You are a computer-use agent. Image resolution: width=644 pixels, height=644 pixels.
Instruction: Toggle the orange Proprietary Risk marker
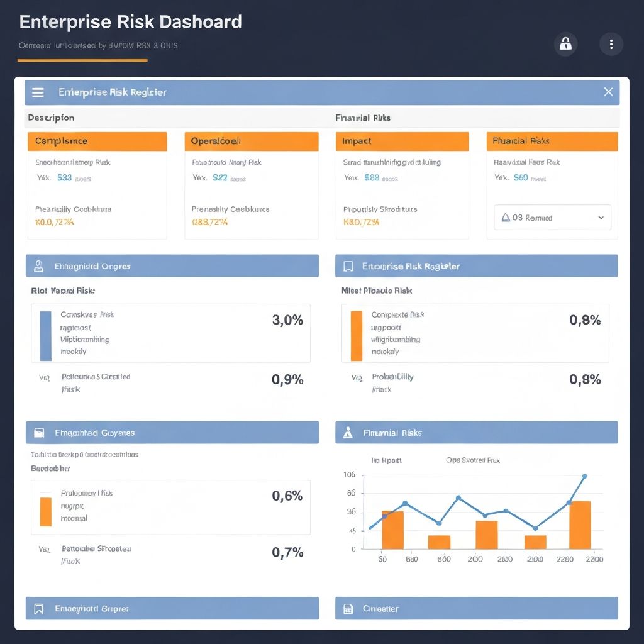point(45,511)
